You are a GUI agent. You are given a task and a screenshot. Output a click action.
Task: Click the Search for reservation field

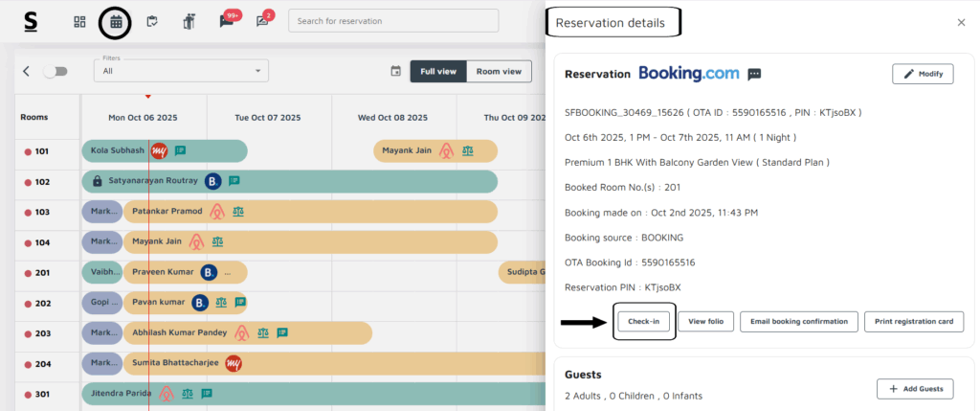point(392,21)
